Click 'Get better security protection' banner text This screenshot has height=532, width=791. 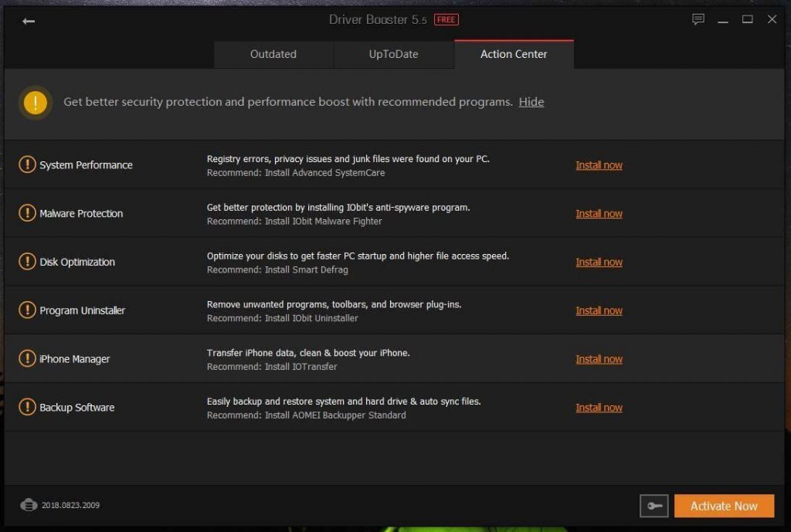[288, 102]
